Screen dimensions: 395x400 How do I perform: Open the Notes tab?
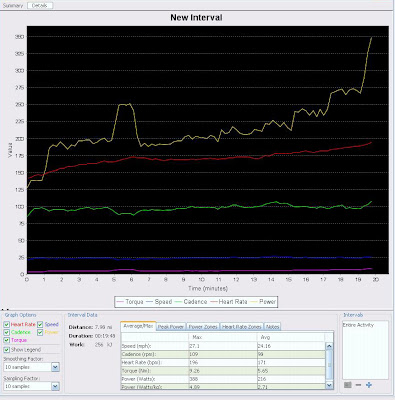pos(272,327)
